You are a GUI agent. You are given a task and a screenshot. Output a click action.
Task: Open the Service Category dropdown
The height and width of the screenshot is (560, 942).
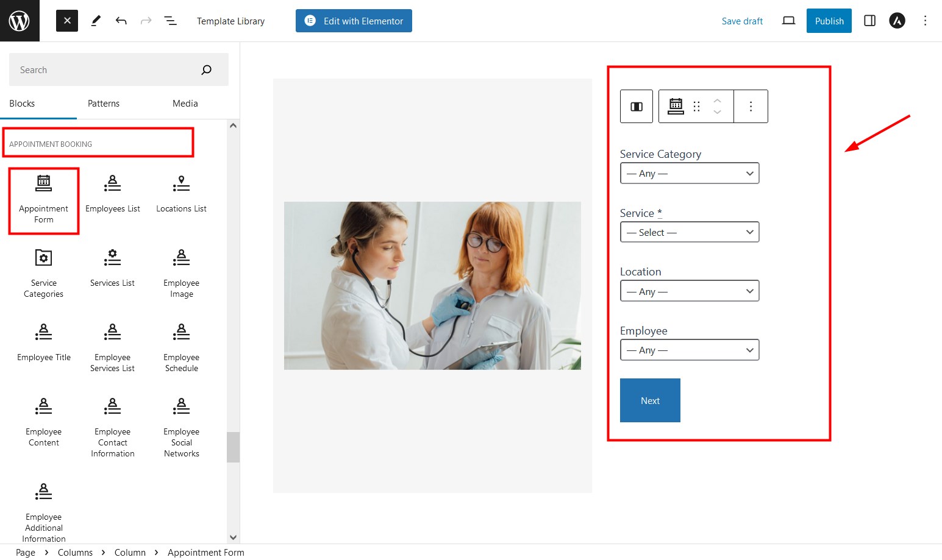tap(690, 173)
